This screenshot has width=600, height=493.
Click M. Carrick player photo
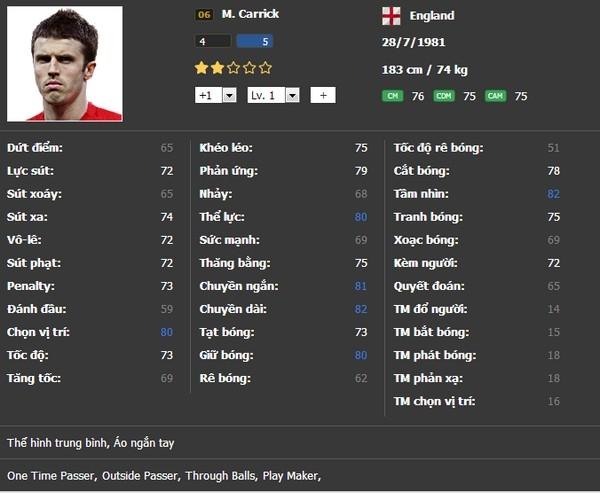click(x=64, y=62)
